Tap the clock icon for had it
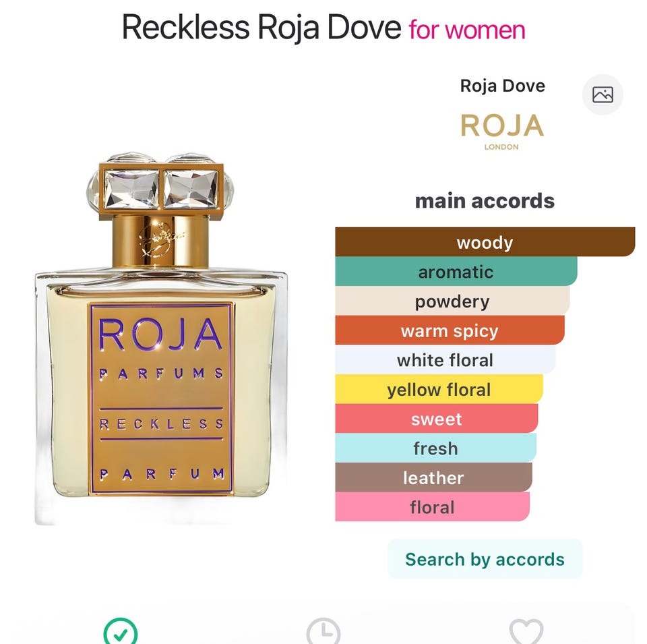This screenshot has height=644, width=647. pyautogui.click(x=323, y=631)
